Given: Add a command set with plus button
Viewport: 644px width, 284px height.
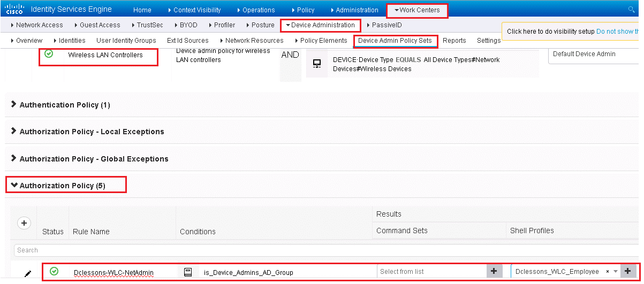Looking at the screenshot, I should click(x=494, y=271).
